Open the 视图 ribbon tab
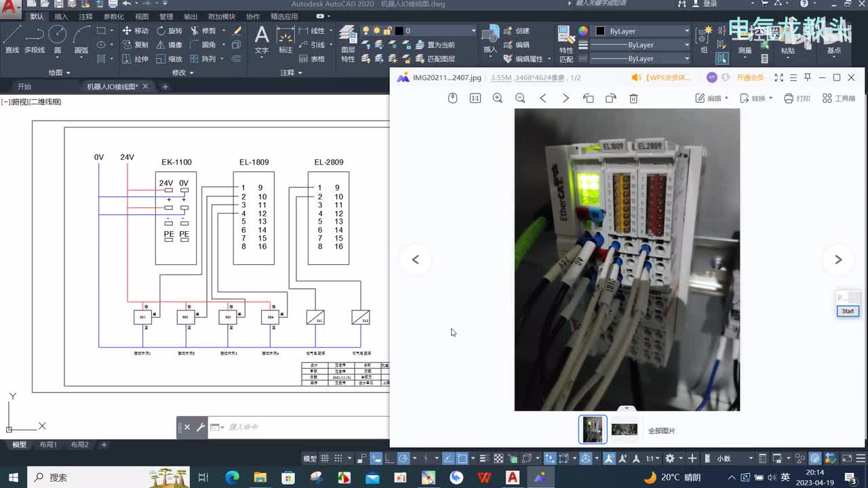This screenshot has height=488, width=868. (142, 16)
